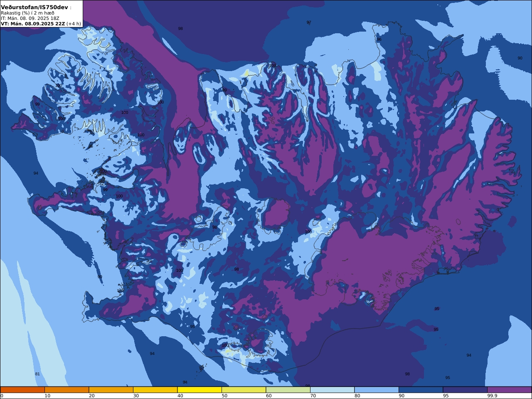The width and height of the screenshot is (532, 399).
Task: Click the legend tick label 40
Action: pyautogui.click(x=180, y=396)
